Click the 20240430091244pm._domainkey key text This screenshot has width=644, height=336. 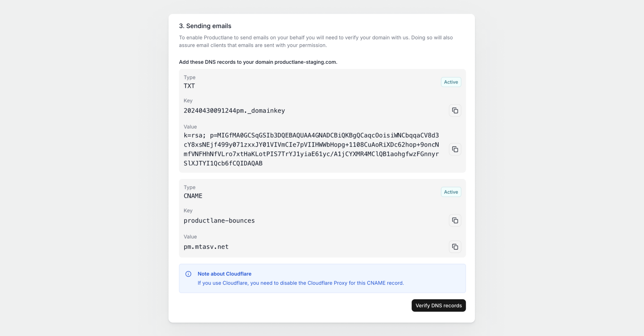[x=234, y=111]
